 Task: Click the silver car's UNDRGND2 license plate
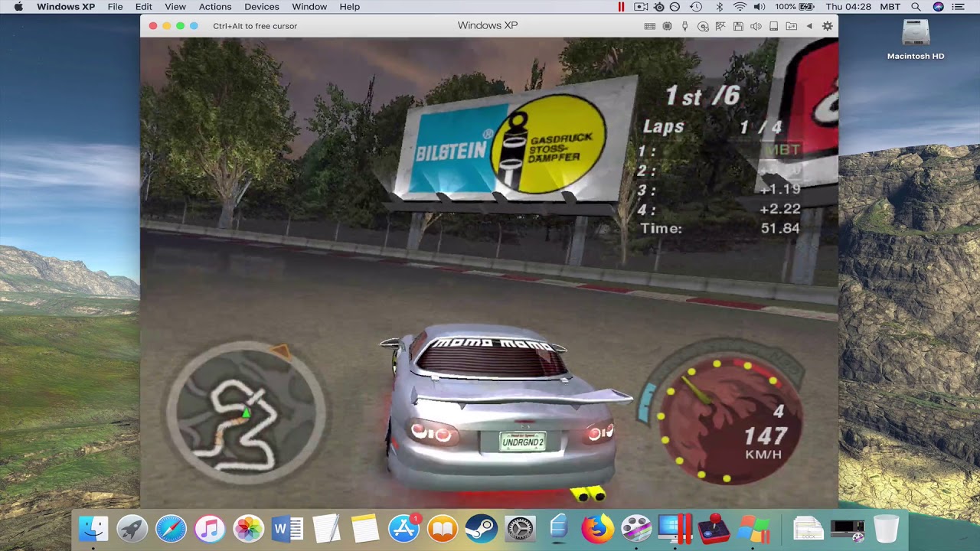click(x=522, y=442)
